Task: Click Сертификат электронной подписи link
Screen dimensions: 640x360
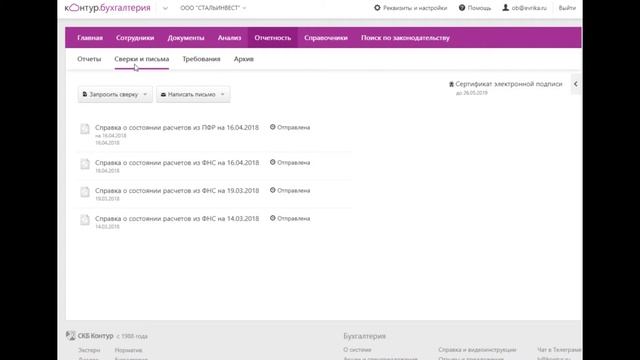Action: coord(509,84)
